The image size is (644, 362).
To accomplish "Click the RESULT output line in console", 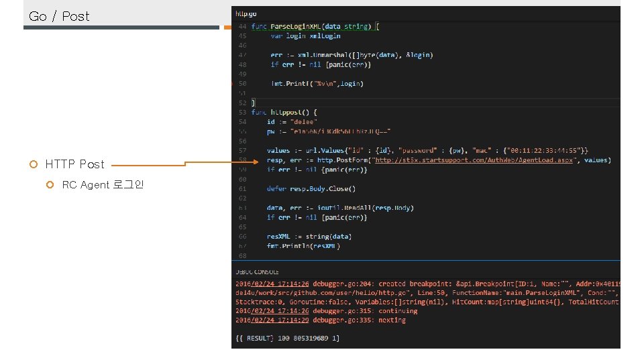I will pos(288,338).
